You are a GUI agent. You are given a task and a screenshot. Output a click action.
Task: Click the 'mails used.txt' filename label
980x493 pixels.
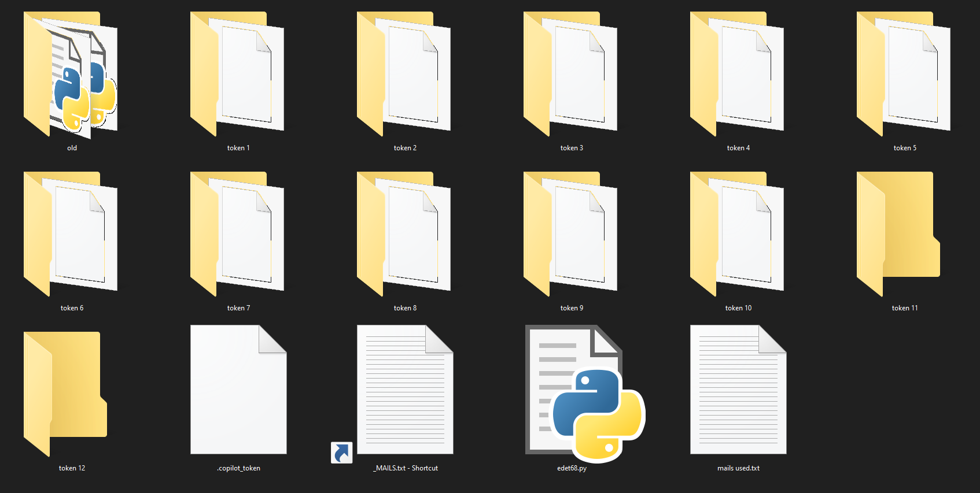click(x=738, y=468)
